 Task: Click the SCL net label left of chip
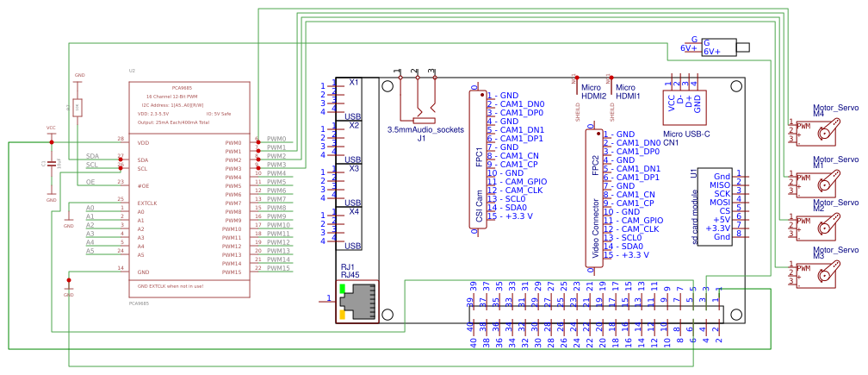coord(93,165)
